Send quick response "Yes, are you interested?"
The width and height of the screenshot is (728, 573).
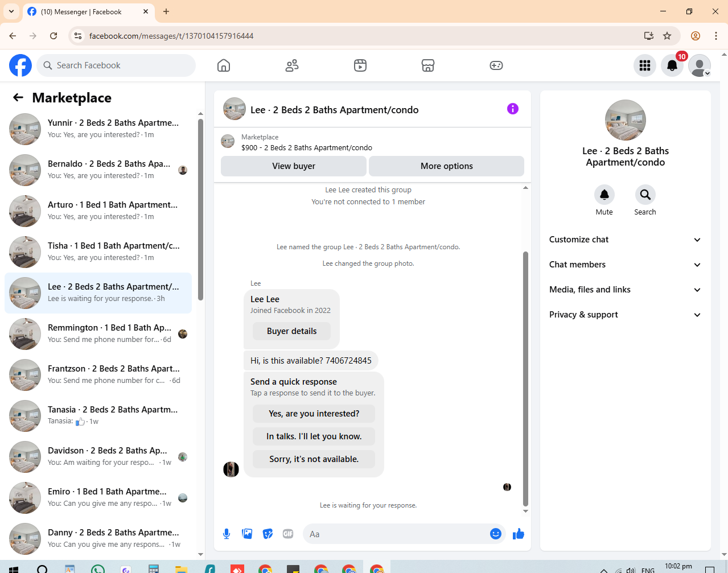point(314,414)
